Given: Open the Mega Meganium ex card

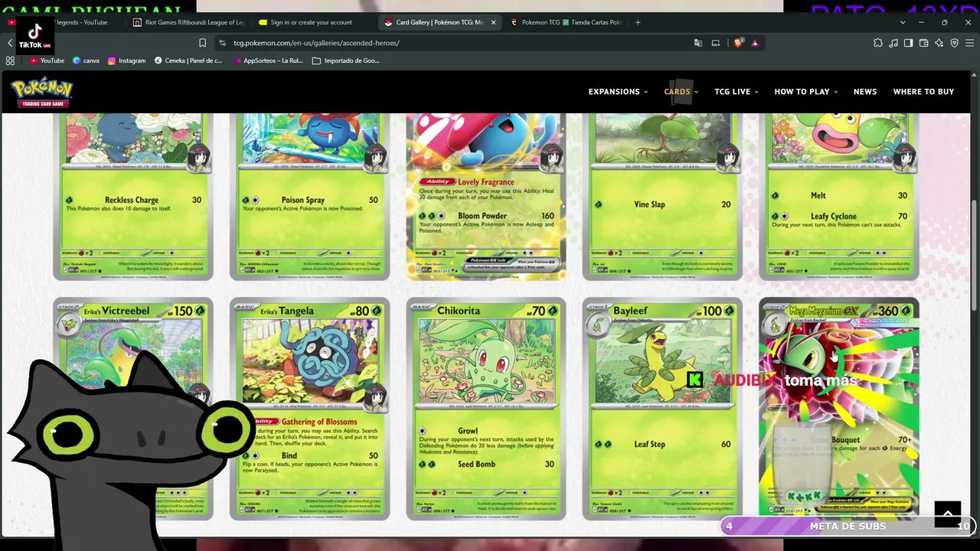Looking at the screenshot, I should [838, 409].
